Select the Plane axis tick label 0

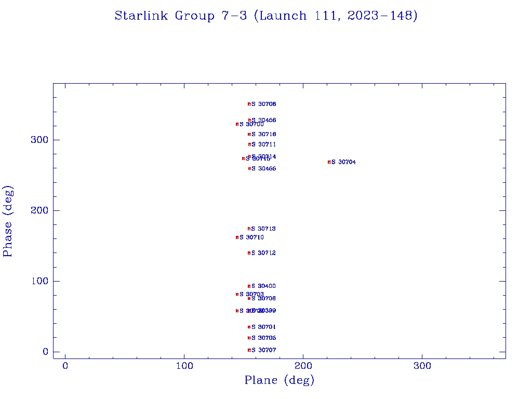(65, 366)
